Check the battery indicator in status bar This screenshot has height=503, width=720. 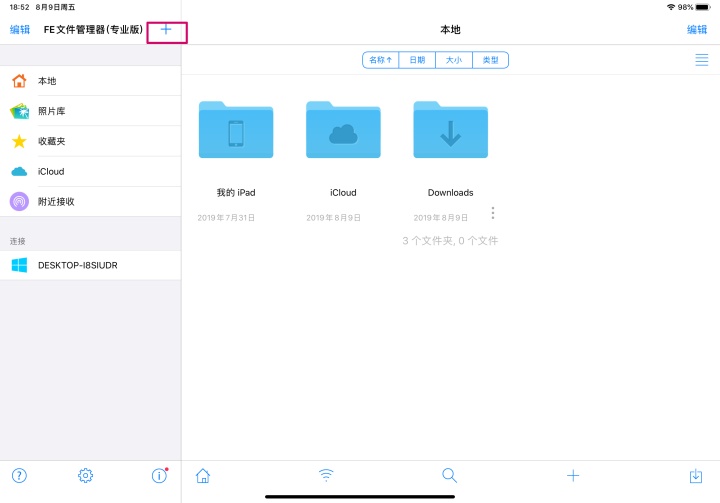click(703, 7)
